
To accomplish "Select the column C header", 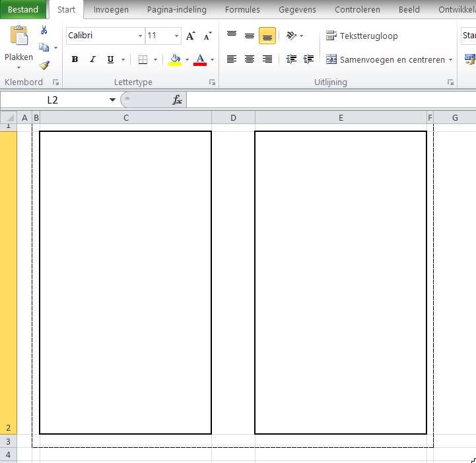I will point(125,118).
